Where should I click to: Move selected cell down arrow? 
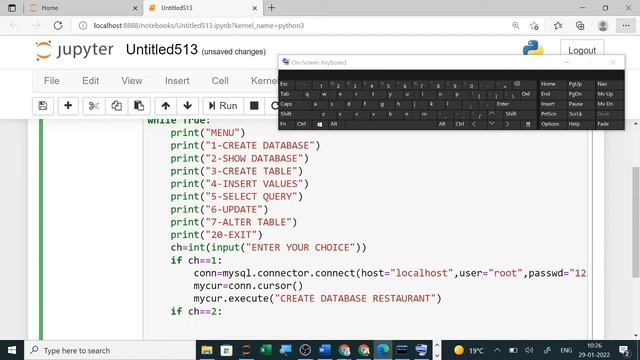tap(187, 106)
